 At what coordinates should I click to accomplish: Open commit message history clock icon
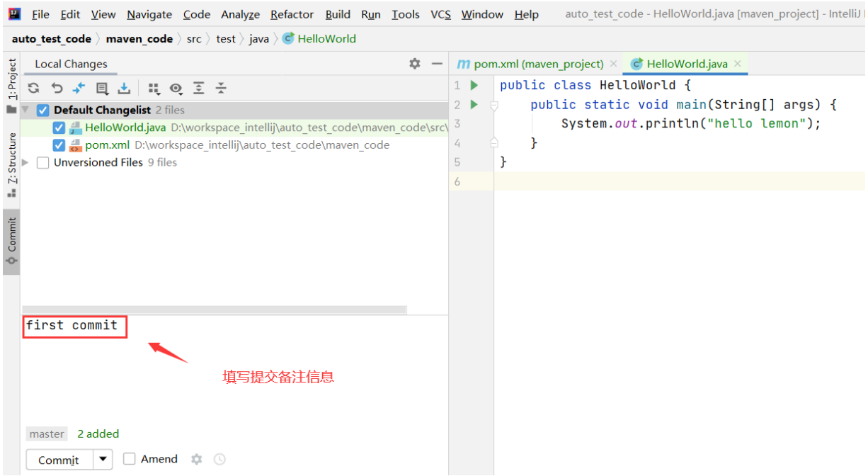[x=219, y=459]
